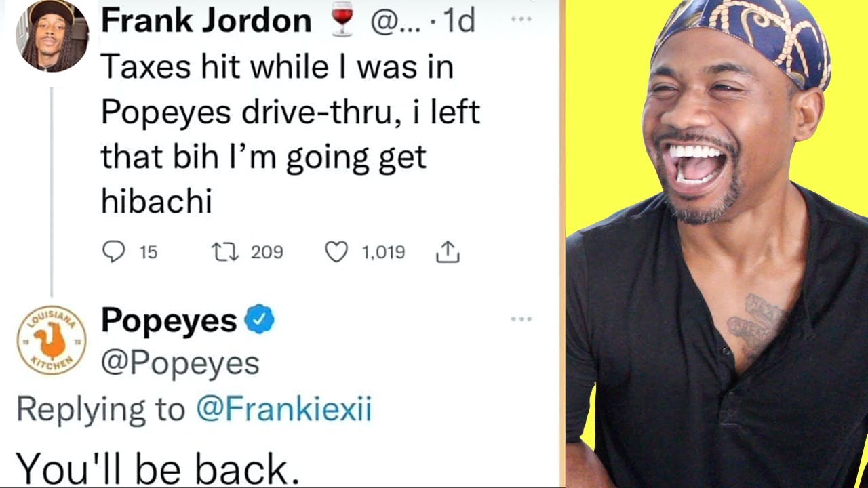Click the 1d timestamp
Viewport: 868px width, 488px height.
coord(460,21)
